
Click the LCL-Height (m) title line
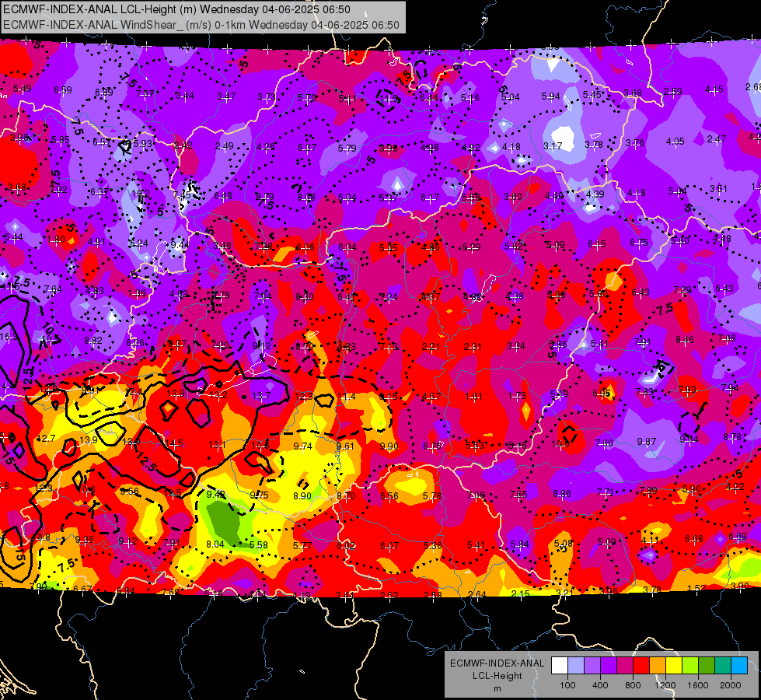click(x=176, y=9)
